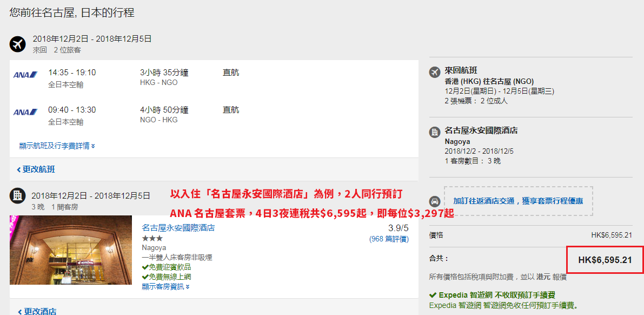Click the three-star rating of the hotel

152,239
